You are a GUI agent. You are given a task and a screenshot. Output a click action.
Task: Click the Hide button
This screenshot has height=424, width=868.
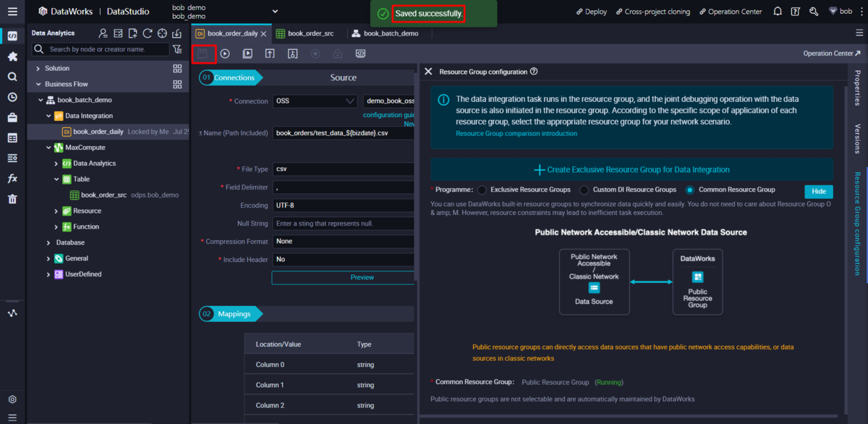[819, 192]
